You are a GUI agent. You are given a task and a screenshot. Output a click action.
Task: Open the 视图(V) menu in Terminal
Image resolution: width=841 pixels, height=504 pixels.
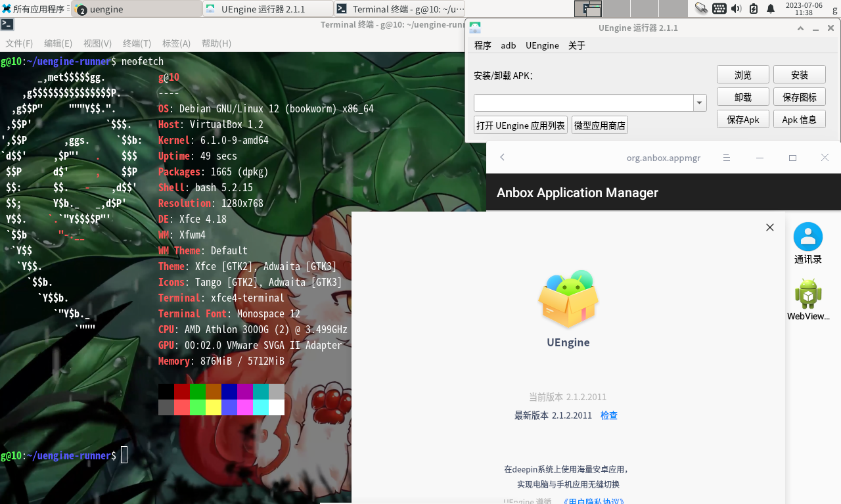pos(97,43)
